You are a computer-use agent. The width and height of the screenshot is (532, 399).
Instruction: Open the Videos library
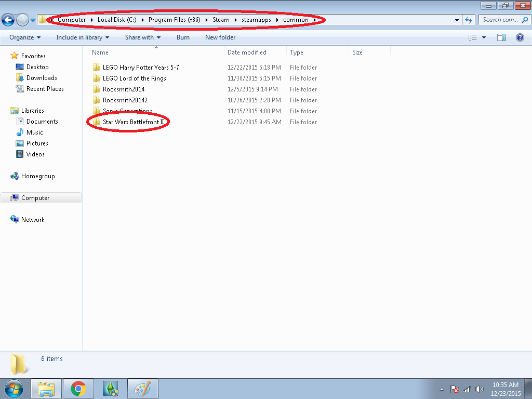tap(35, 154)
